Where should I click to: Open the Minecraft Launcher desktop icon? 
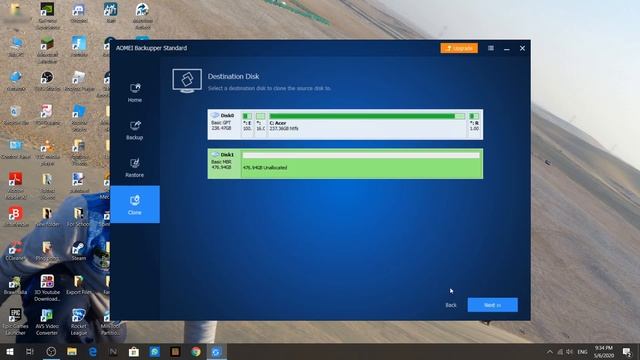(x=47, y=50)
